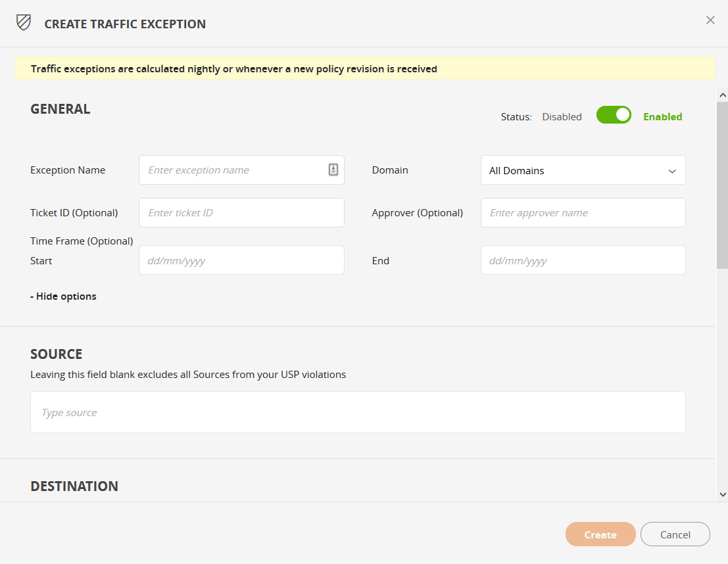Click into the Exception Name field

233,170
